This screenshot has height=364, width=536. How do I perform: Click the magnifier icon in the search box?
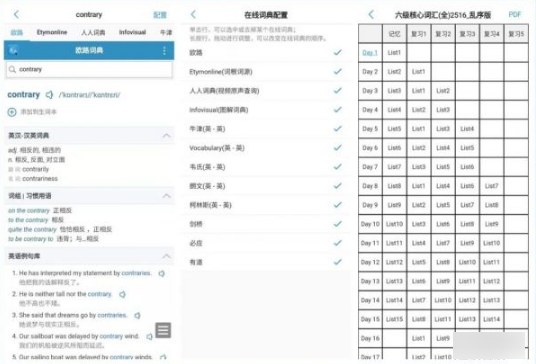coord(12,69)
